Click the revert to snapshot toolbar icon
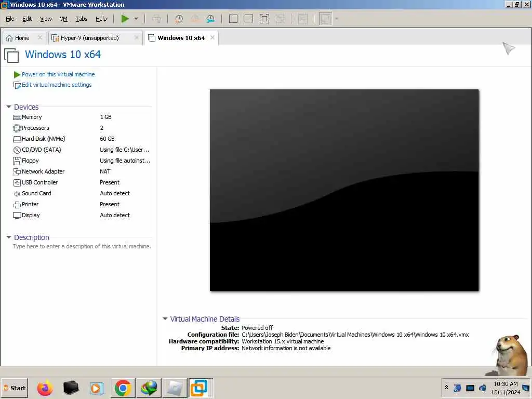Screen dimensions: 532x399 [x=195, y=19]
